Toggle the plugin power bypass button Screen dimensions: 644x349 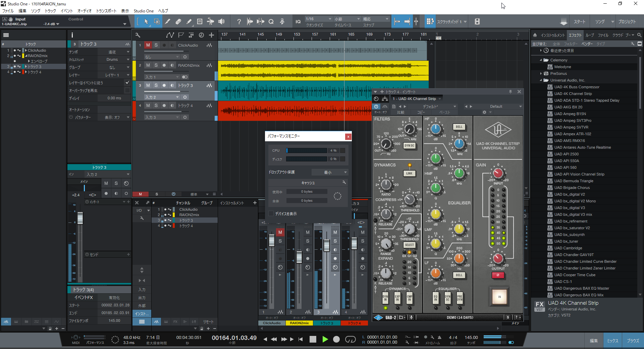pos(376,106)
